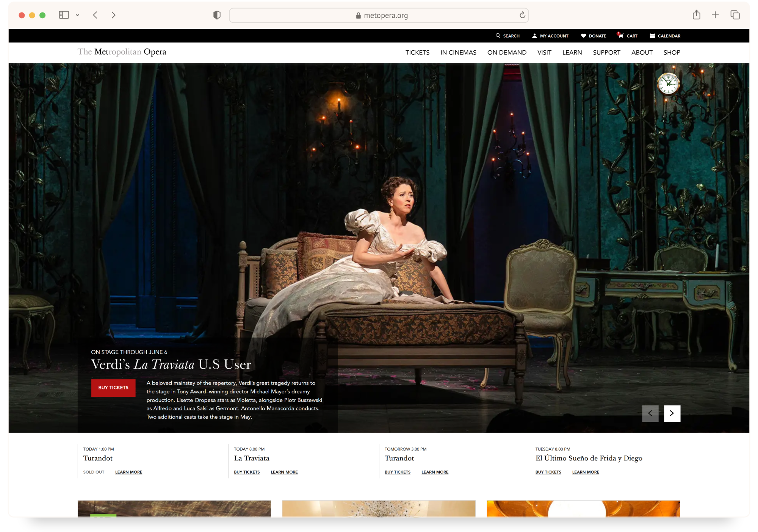The height and width of the screenshot is (532, 758).
Task: Go forward with the browser forward arrow
Action: pyautogui.click(x=113, y=15)
